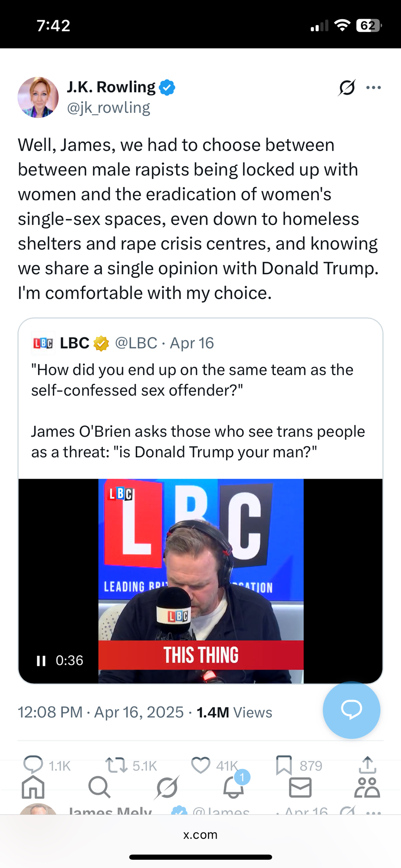Viewport: 401px width, 868px height.
Task: Open the Search tab
Action: [x=99, y=787]
